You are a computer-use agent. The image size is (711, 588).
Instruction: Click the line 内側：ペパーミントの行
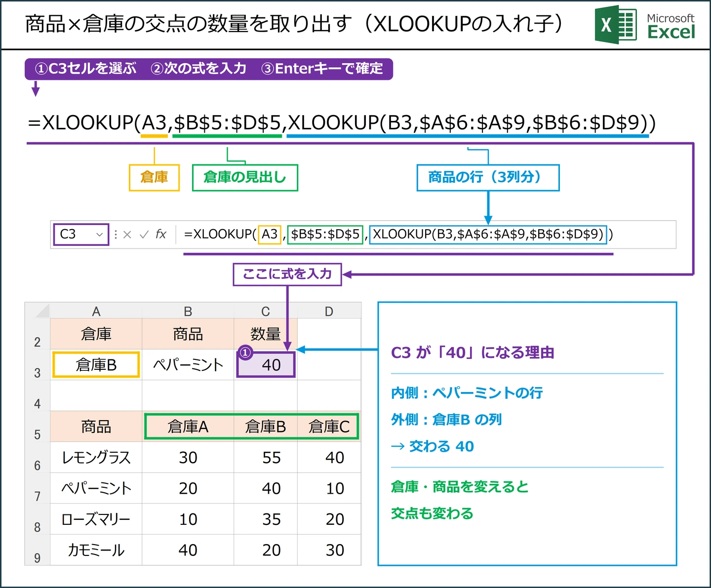(x=467, y=393)
